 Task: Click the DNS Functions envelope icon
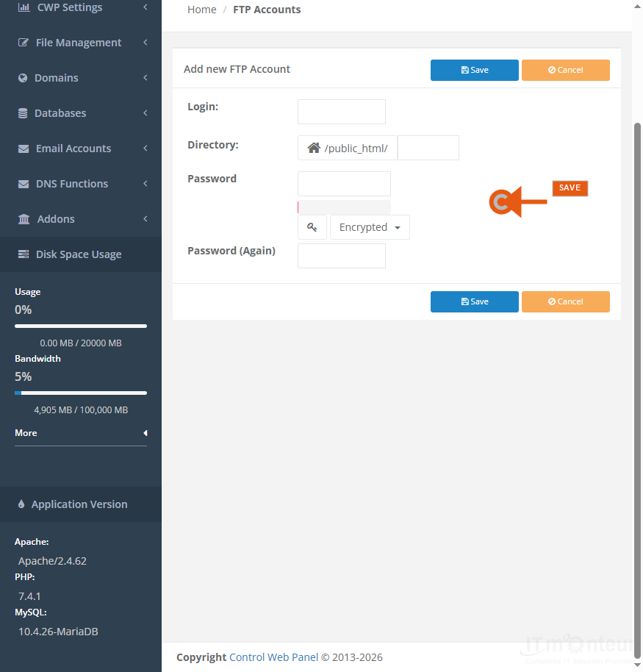24,184
